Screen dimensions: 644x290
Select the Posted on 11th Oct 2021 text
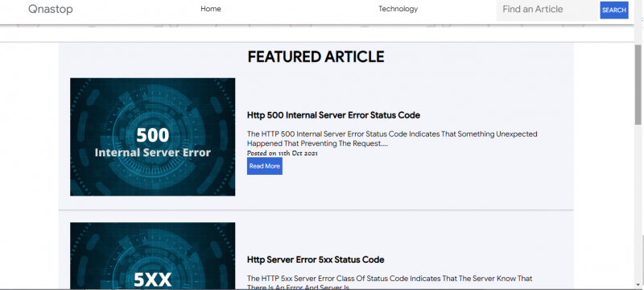(x=283, y=153)
